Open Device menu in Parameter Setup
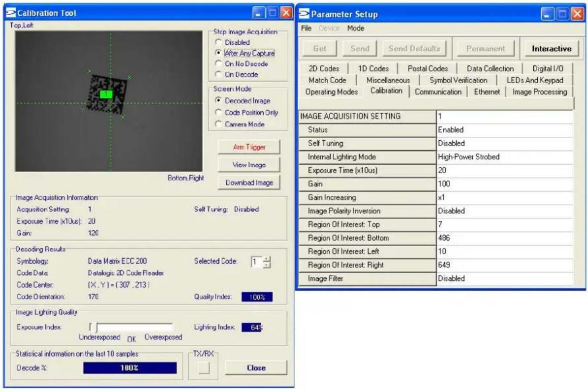588x389 pixels. coord(329,28)
